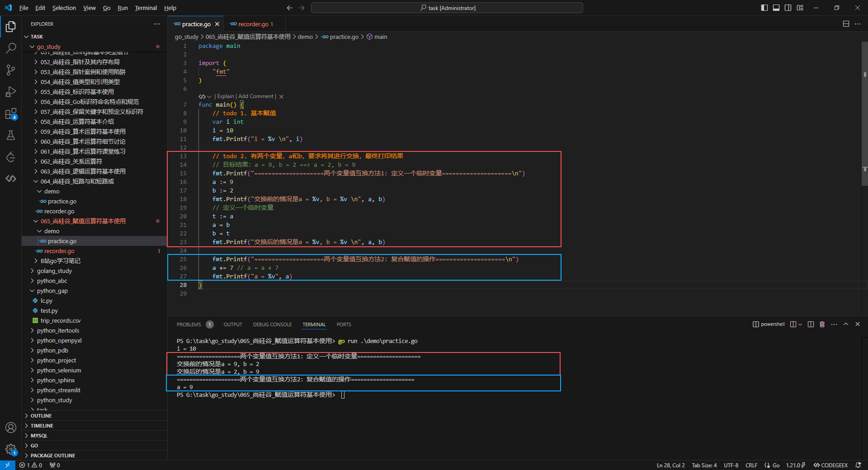Viewport: 868px width, 470px height.
Task: Open the Accounts menu icon
Action: coord(11,428)
